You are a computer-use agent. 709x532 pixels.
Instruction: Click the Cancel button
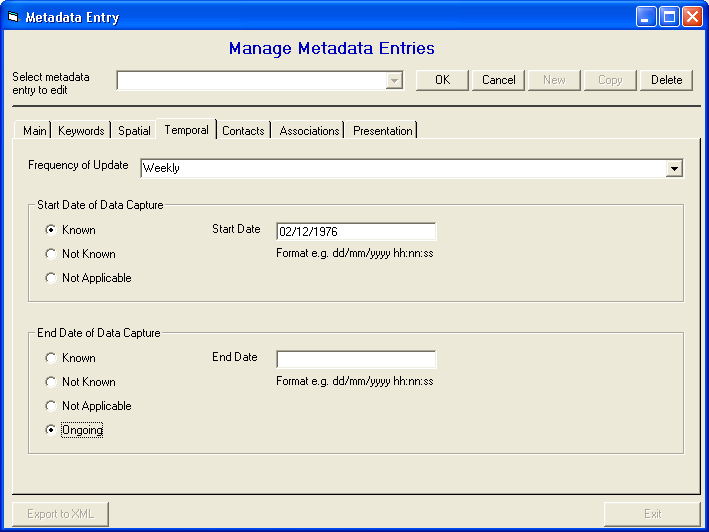498,80
